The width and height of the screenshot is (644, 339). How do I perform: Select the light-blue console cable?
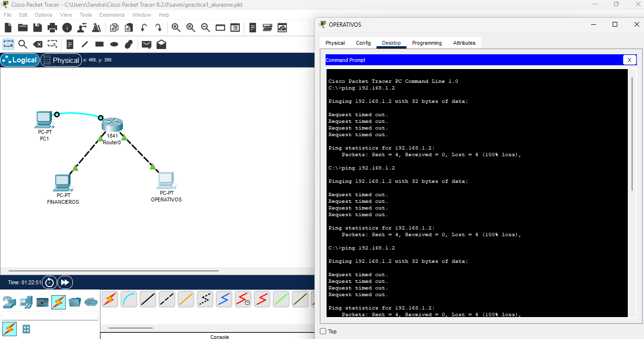point(129,299)
